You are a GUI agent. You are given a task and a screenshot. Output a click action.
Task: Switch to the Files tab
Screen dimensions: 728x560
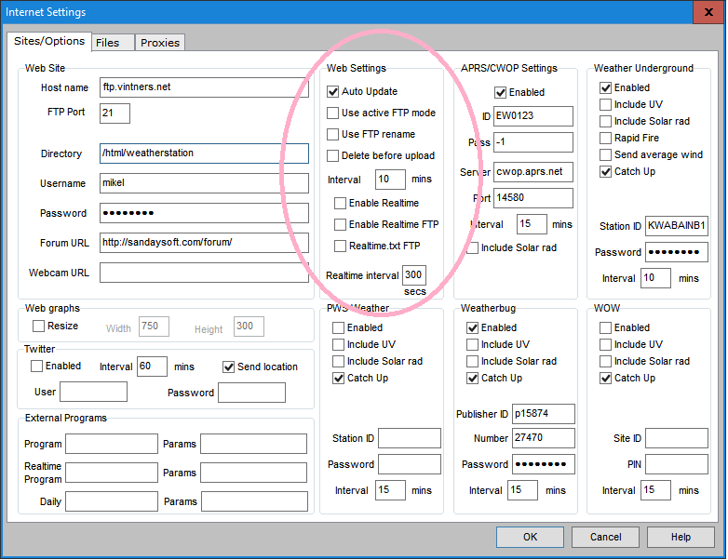pyautogui.click(x=108, y=42)
